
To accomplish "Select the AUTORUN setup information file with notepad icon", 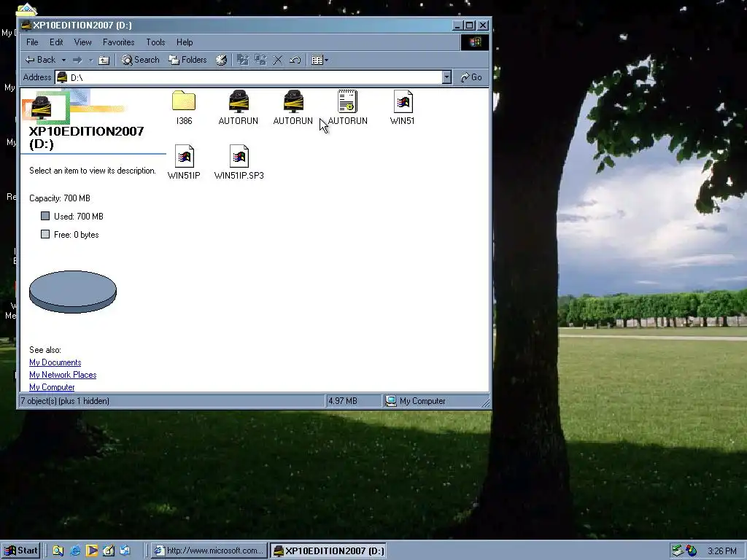I will pos(347,101).
